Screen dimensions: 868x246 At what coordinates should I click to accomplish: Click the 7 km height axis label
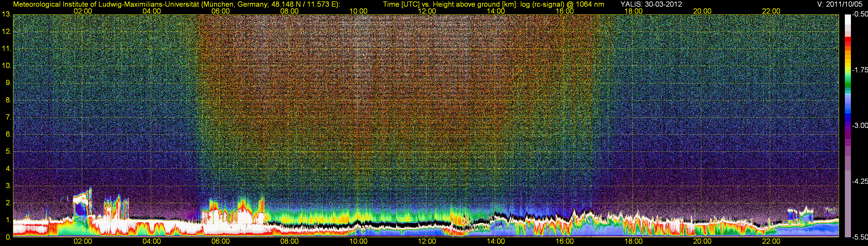coord(8,117)
